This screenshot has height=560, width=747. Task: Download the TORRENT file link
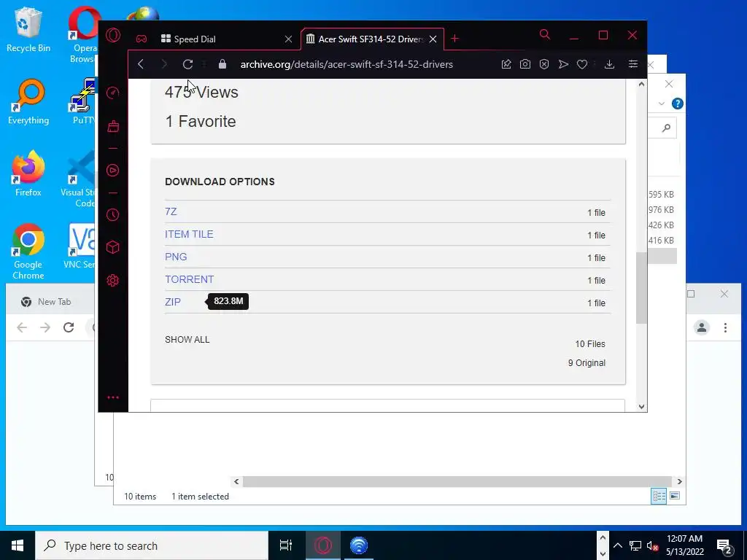click(189, 279)
